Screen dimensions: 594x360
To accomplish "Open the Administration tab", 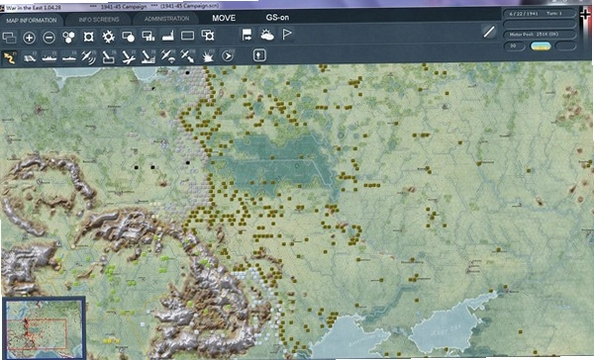I will [x=167, y=19].
